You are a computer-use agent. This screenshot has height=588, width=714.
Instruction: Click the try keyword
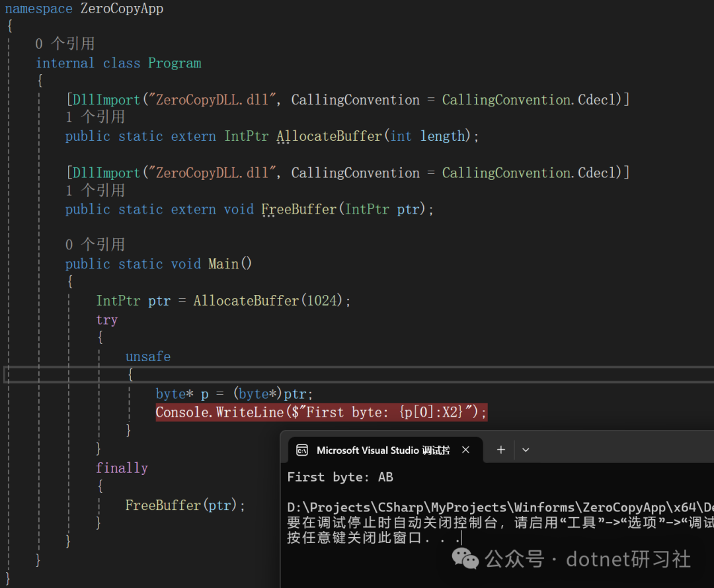(x=106, y=319)
